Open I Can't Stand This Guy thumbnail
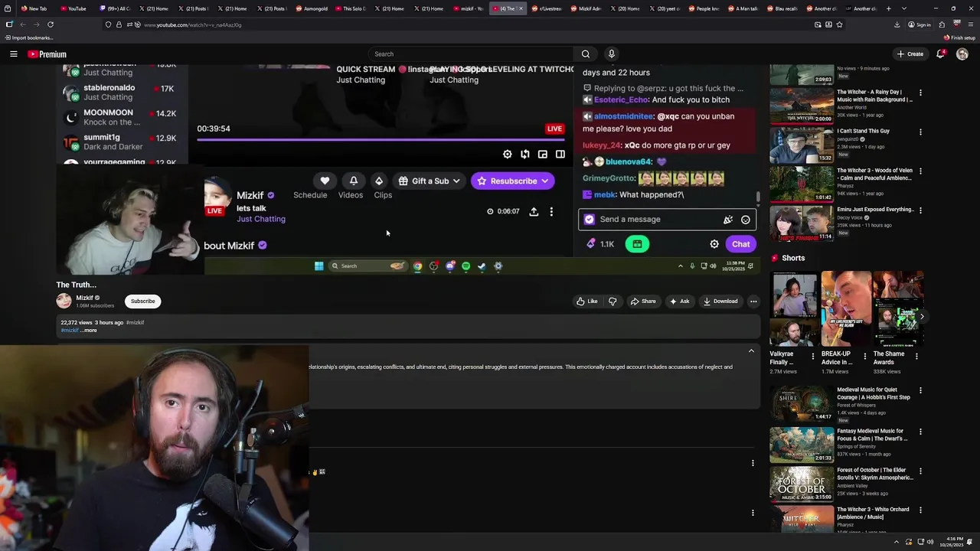This screenshot has height=551, width=980. pyautogui.click(x=802, y=145)
